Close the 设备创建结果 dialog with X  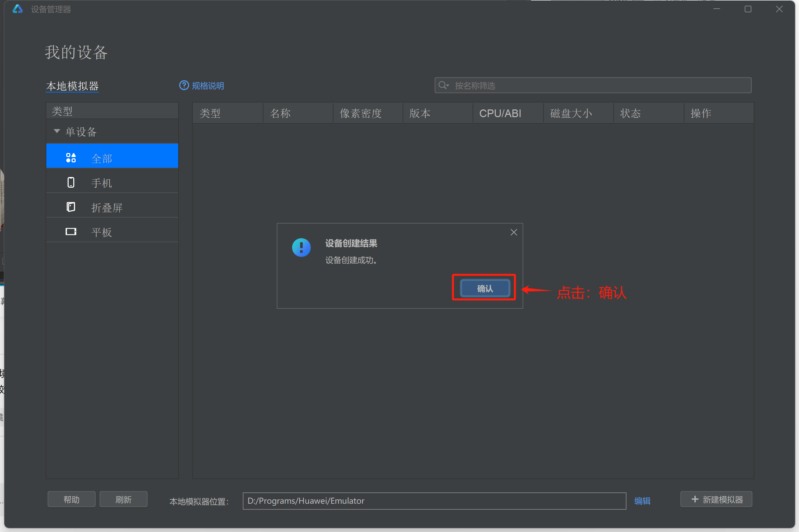point(514,233)
